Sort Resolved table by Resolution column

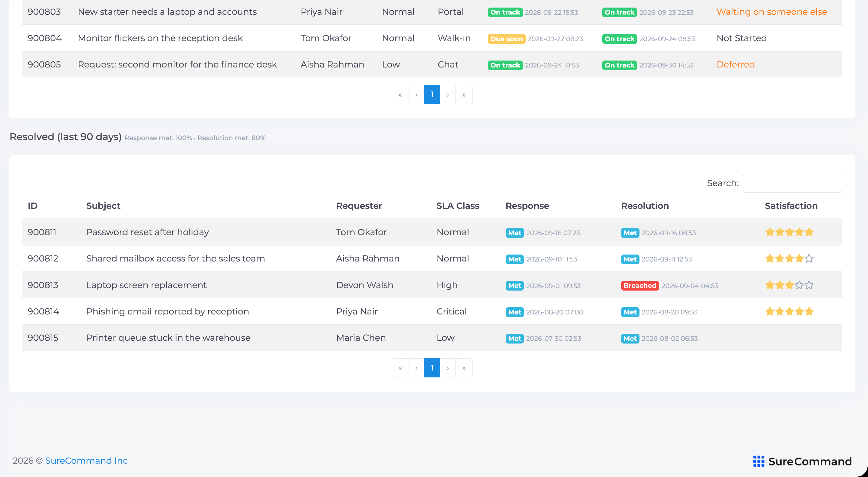point(645,206)
